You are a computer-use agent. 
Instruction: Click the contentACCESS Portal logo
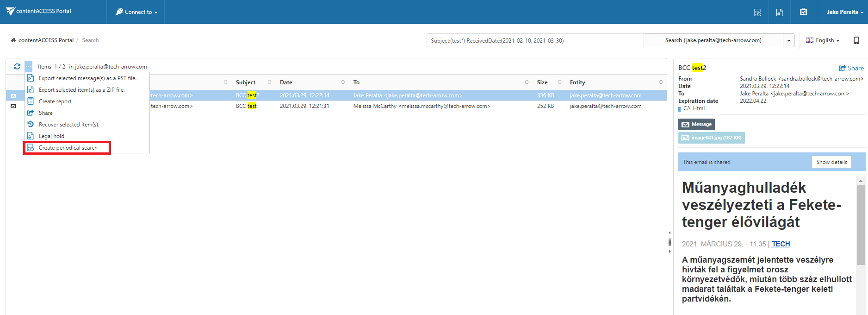(x=39, y=11)
